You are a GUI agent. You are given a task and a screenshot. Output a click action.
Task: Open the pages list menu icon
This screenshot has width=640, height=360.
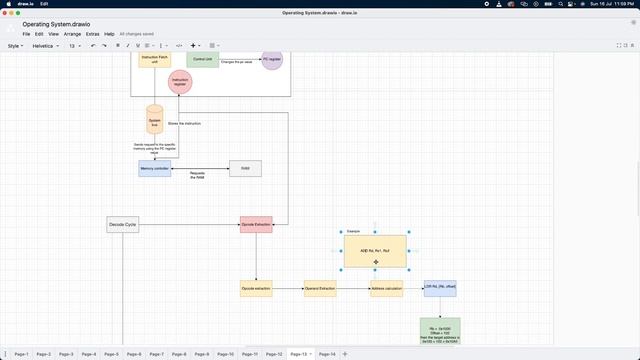tap(5, 354)
